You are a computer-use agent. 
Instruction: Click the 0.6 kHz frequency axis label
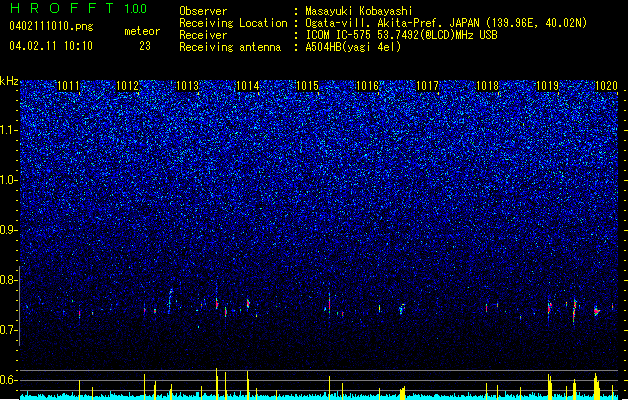pyautogui.click(x=9, y=380)
